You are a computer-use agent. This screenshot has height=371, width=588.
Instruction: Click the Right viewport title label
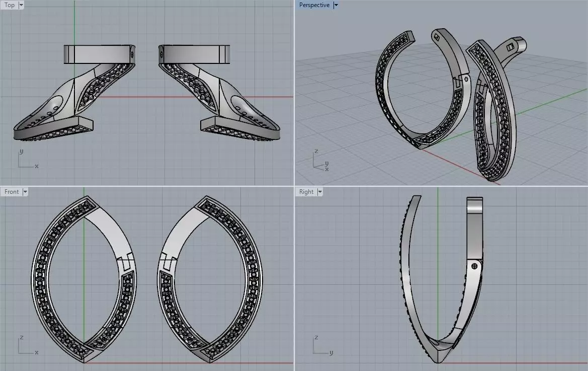tap(306, 192)
